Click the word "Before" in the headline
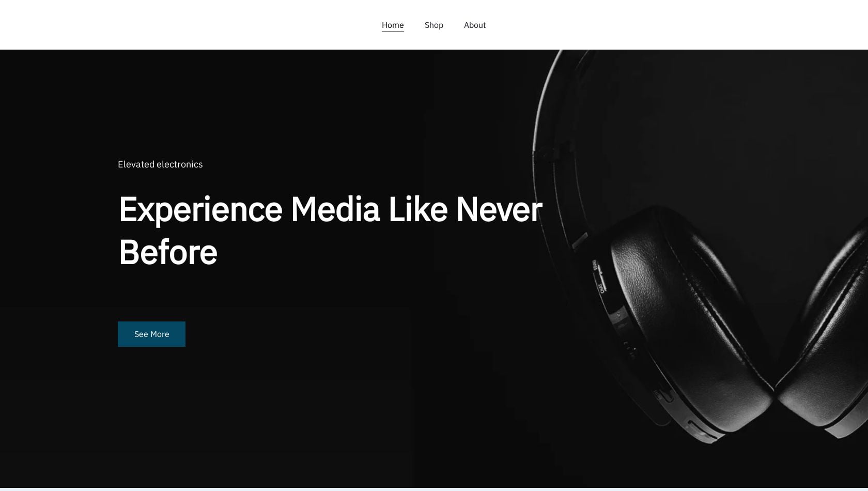The width and height of the screenshot is (868, 491). click(168, 253)
